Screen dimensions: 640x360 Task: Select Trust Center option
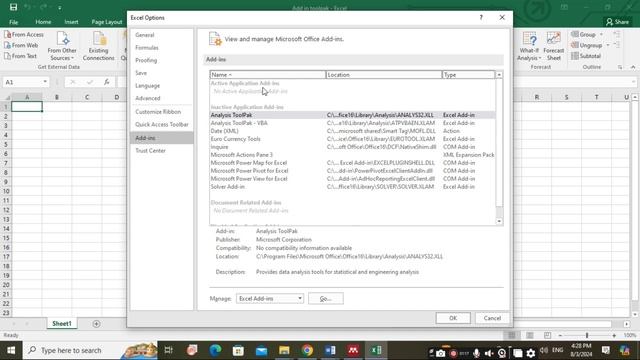pyautogui.click(x=162, y=151)
